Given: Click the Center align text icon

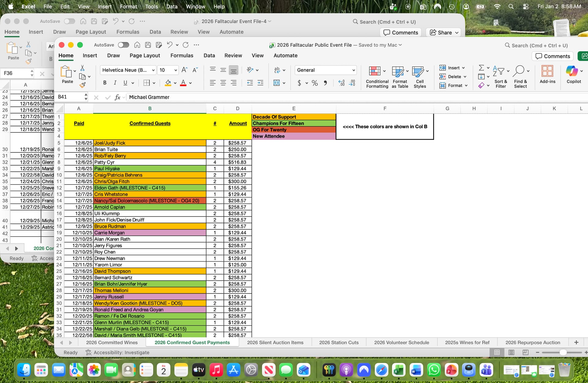Looking at the screenshot, I should [x=223, y=83].
